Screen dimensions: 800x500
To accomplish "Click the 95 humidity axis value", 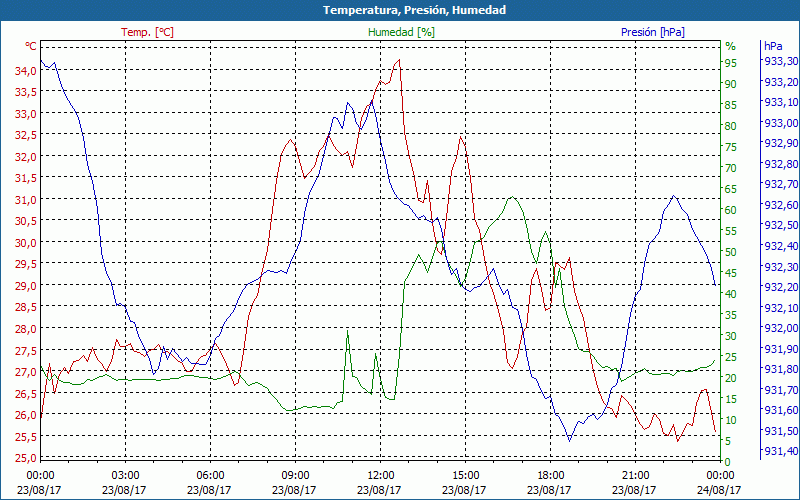I will [x=731, y=63].
